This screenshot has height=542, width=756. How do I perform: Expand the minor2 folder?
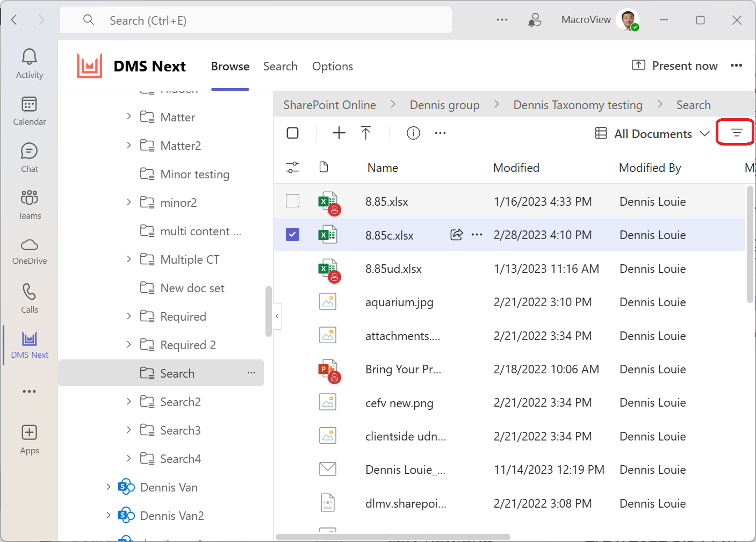click(x=128, y=202)
